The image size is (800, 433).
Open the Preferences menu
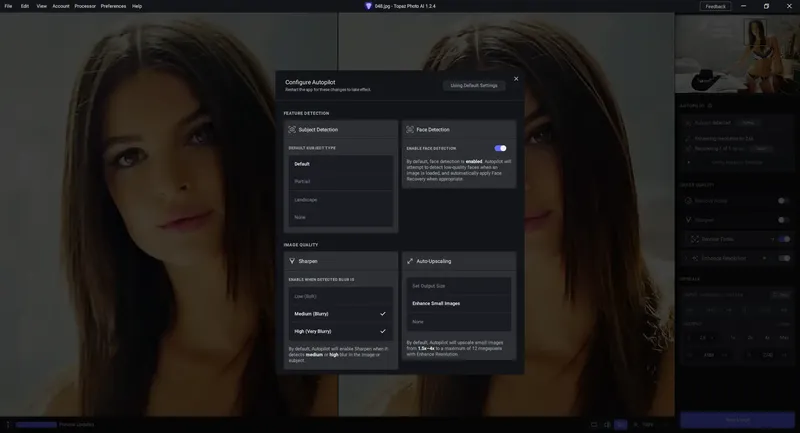click(113, 6)
